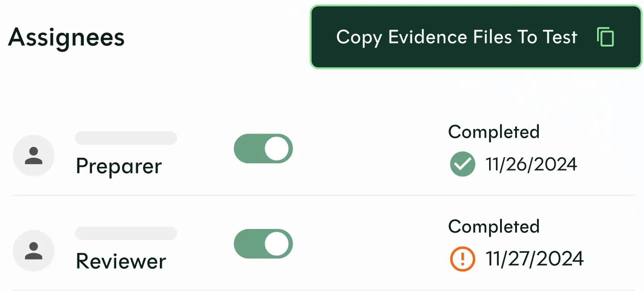Select the Assignees section heading
Screen dimensions: 644x291
[66, 37]
